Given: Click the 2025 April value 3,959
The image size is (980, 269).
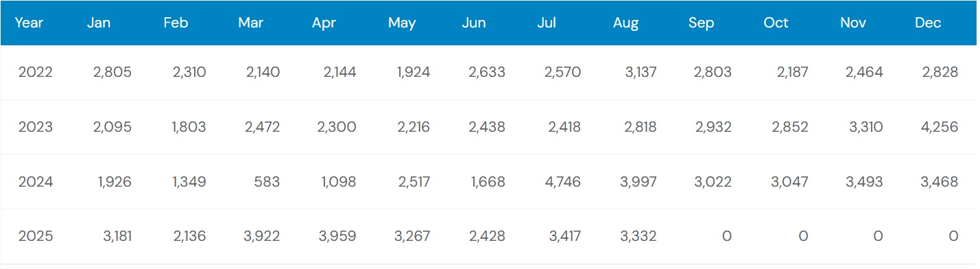Looking at the screenshot, I should [336, 237].
